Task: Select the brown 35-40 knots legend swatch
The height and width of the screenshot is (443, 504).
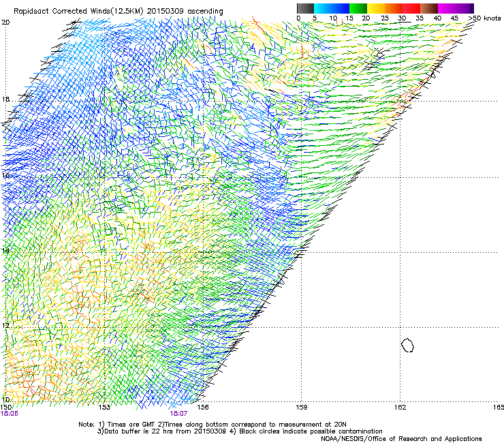Action: (x=429, y=8)
